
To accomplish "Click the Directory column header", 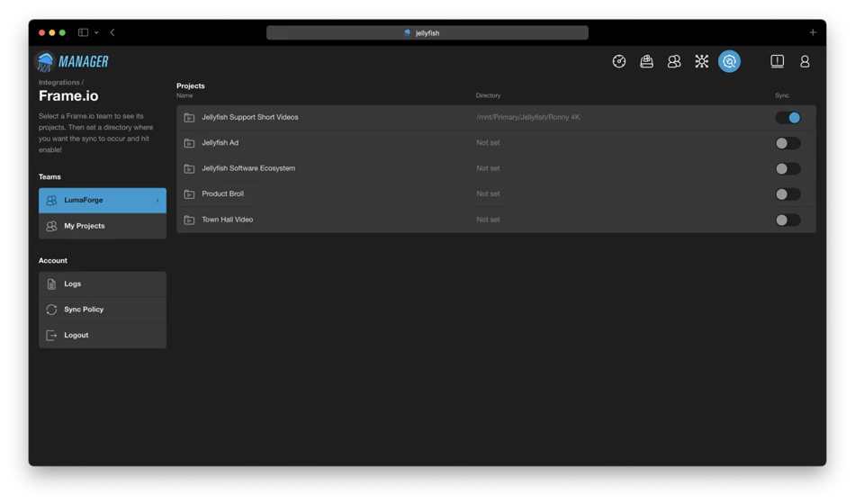I will [x=488, y=95].
